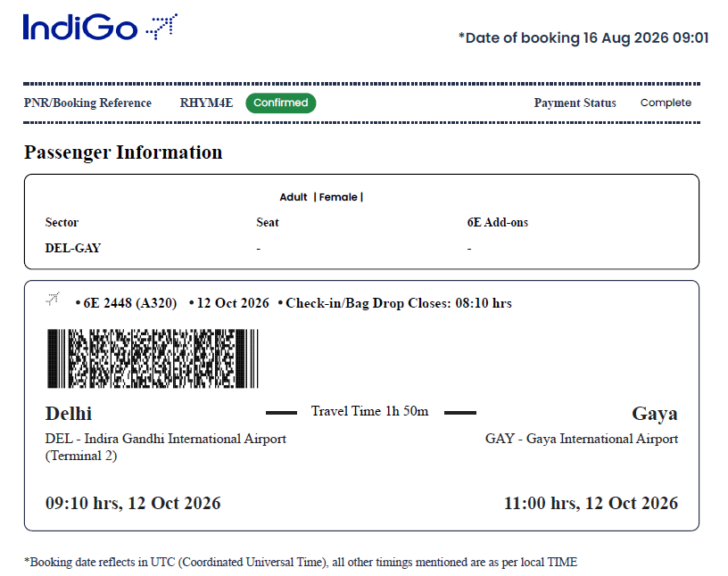Click the Travel Time 1h 50m label
This screenshot has width=728, height=576.
[x=370, y=411]
